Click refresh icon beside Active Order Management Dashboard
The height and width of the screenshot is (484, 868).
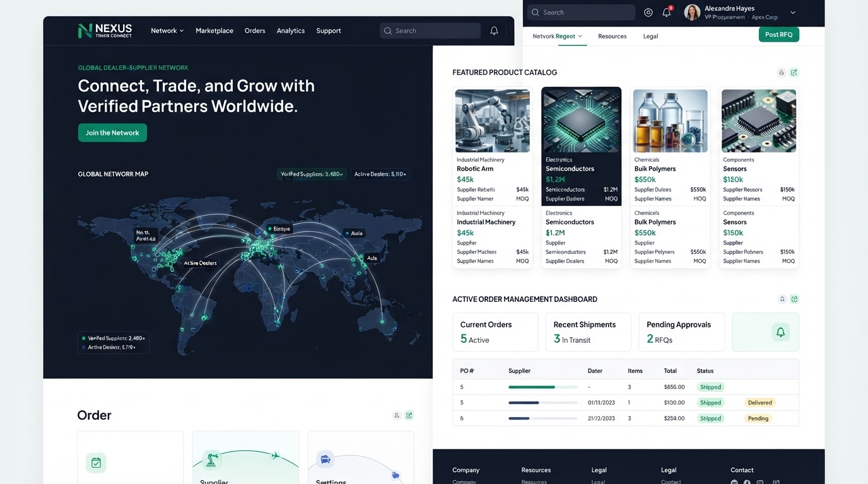[795, 299]
